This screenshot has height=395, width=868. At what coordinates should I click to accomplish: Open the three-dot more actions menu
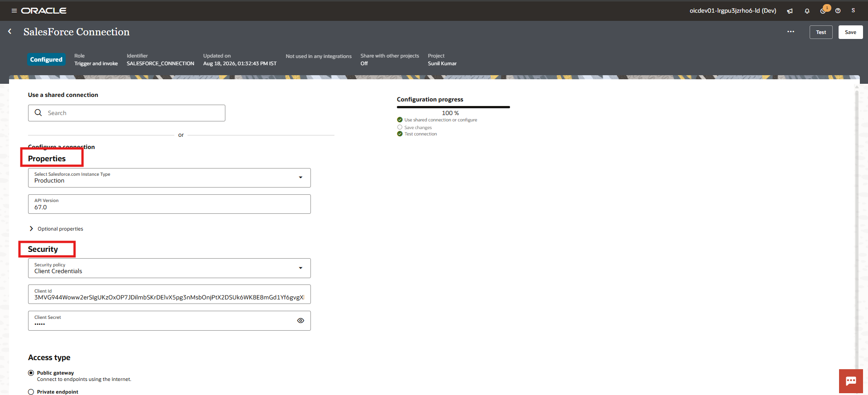[791, 32]
